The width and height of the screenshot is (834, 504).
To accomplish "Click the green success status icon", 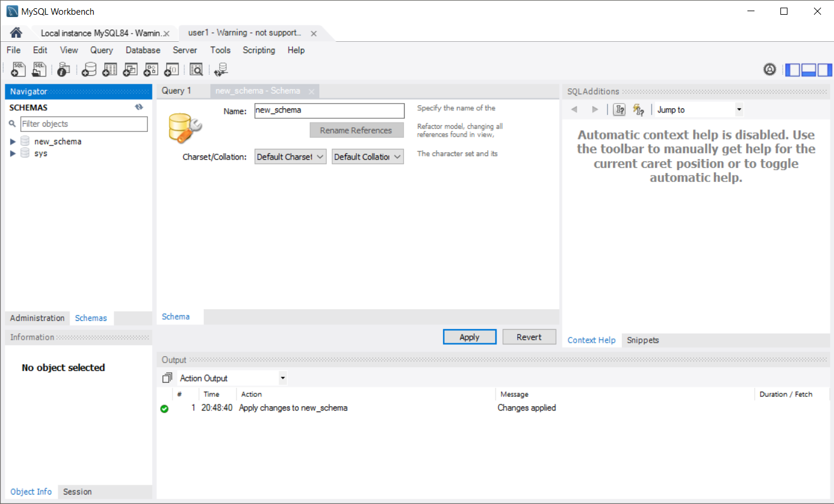I will tap(164, 409).
